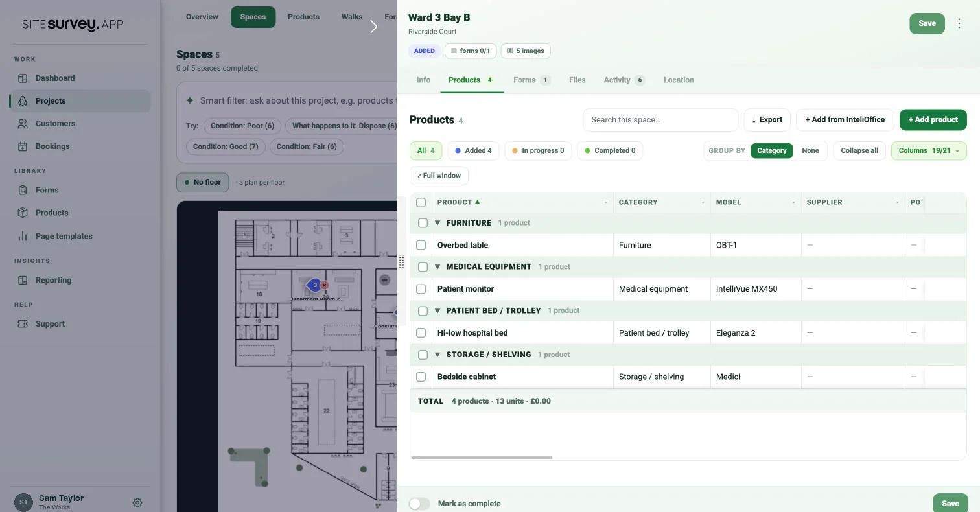Open Dashboard from the sidebar icon

pos(23,78)
